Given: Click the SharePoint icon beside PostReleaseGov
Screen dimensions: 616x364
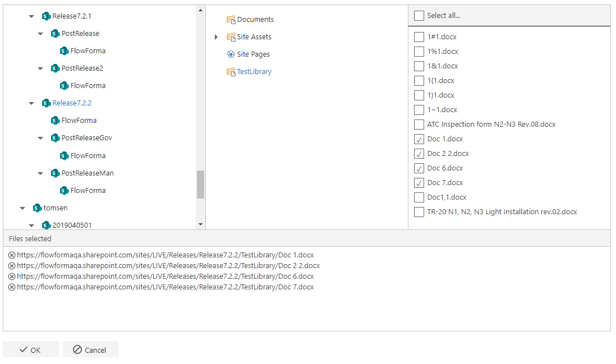Looking at the screenshot, I should coord(56,138).
